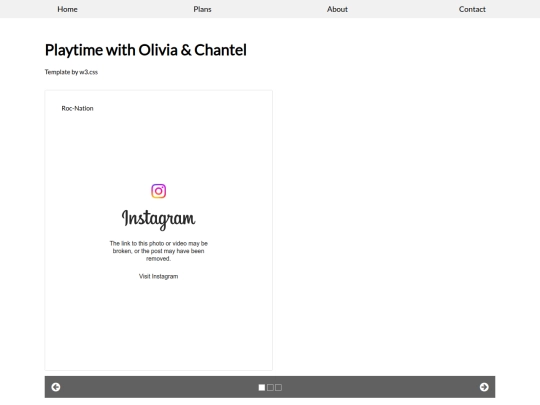
Task: Click inside the Instagram embed card
Action: [158, 230]
